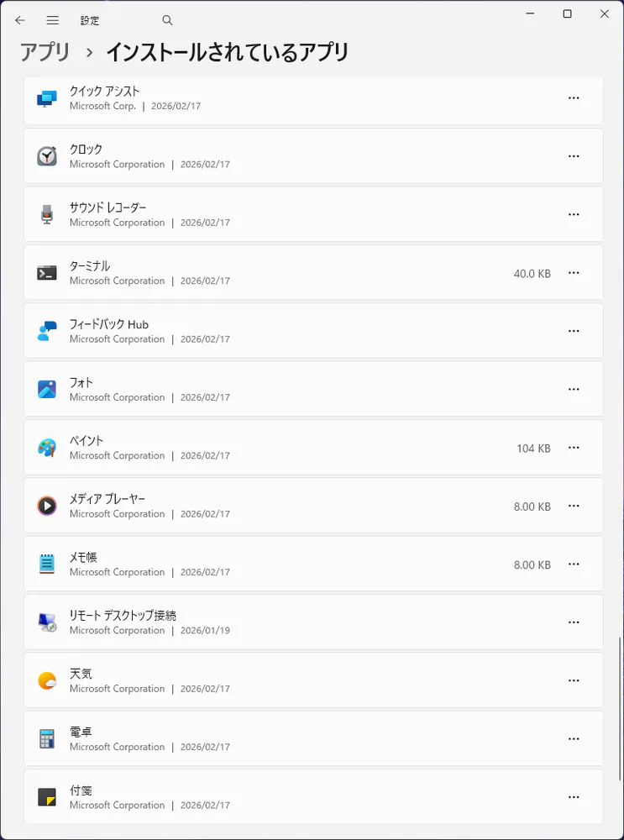The image size is (624, 840).
Task: Show more options for 電卓
Action: click(574, 739)
